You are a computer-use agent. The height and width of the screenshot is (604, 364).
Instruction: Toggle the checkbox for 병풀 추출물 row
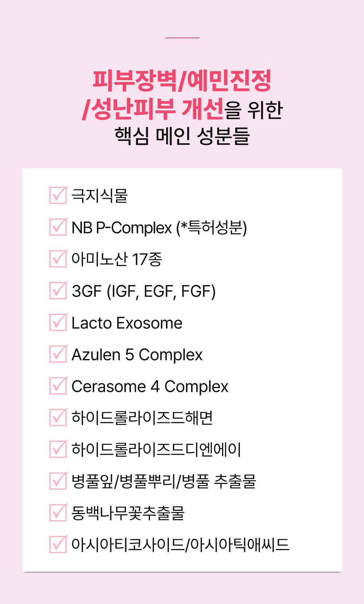point(58,481)
